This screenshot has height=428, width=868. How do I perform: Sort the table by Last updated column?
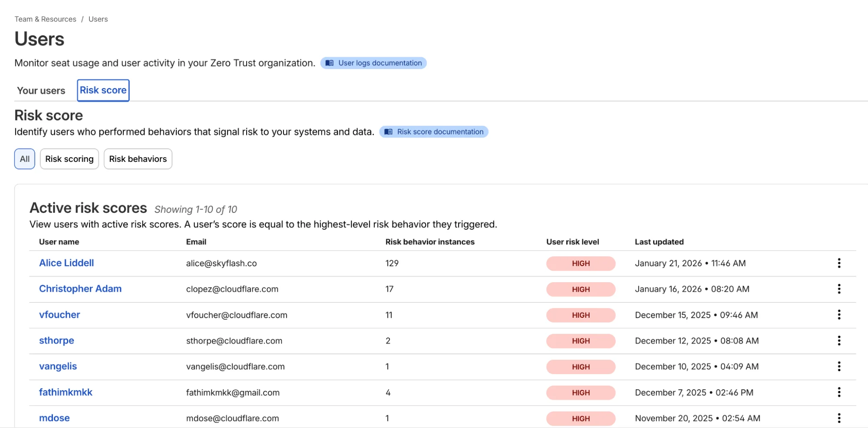coord(659,242)
